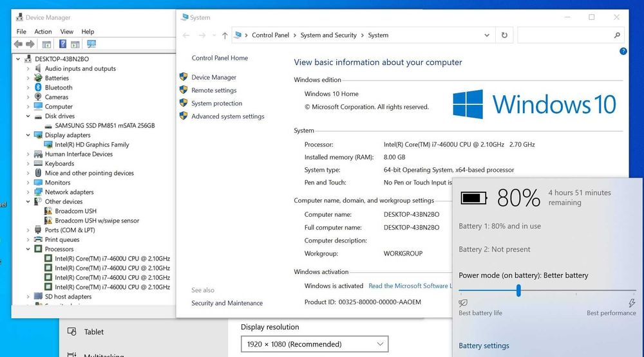Viewport: 644px width, 357px height.
Task: Open the Action menu in Device Manager
Action: [x=43, y=32]
